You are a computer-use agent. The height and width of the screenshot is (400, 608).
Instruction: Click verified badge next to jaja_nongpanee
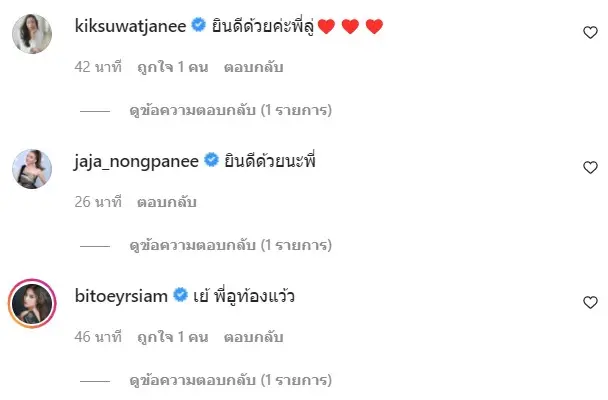[211, 160]
